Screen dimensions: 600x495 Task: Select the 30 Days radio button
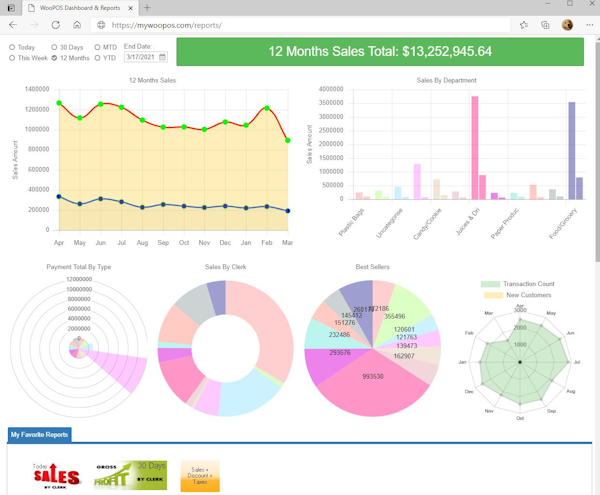54,47
